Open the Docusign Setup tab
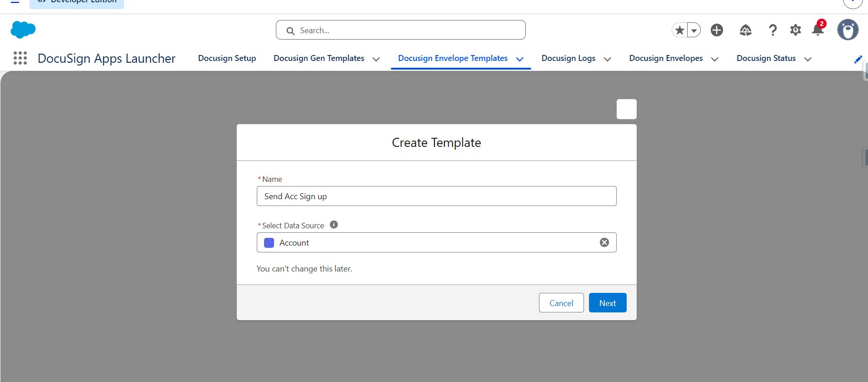 [227, 58]
